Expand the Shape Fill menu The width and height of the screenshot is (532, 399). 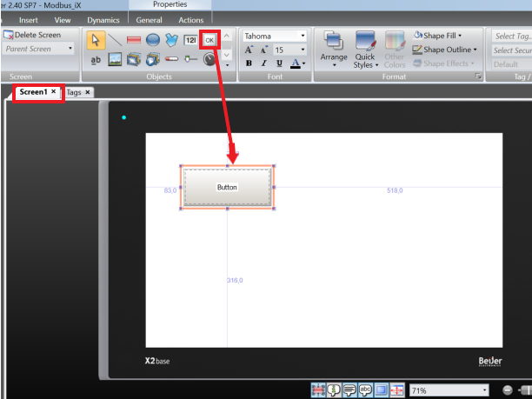(441, 36)
